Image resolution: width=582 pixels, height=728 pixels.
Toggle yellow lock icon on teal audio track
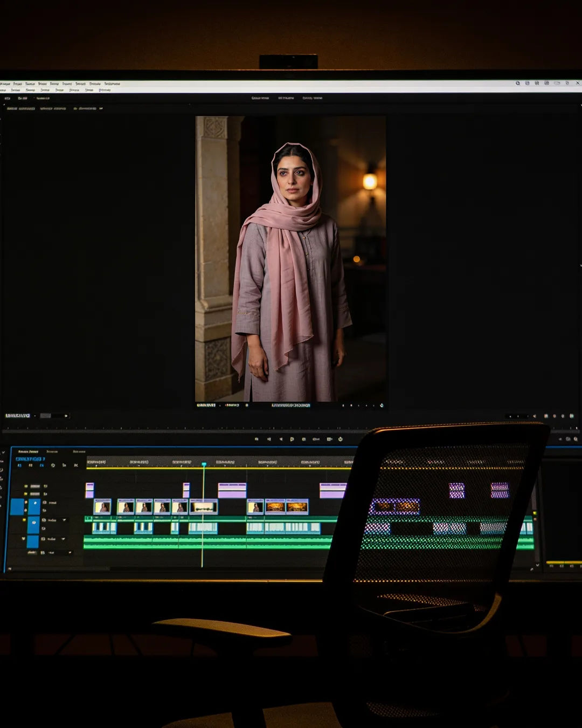tap(24, 520)
